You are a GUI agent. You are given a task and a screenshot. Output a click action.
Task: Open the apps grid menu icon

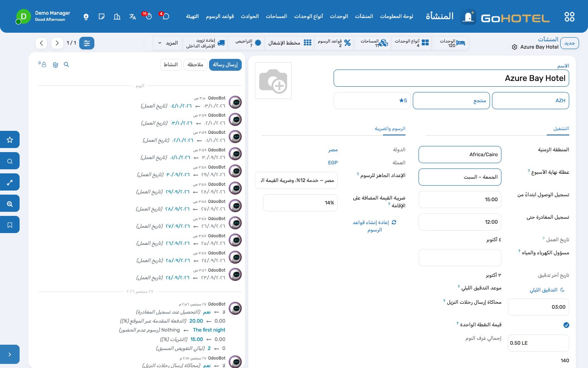point(569,17)
